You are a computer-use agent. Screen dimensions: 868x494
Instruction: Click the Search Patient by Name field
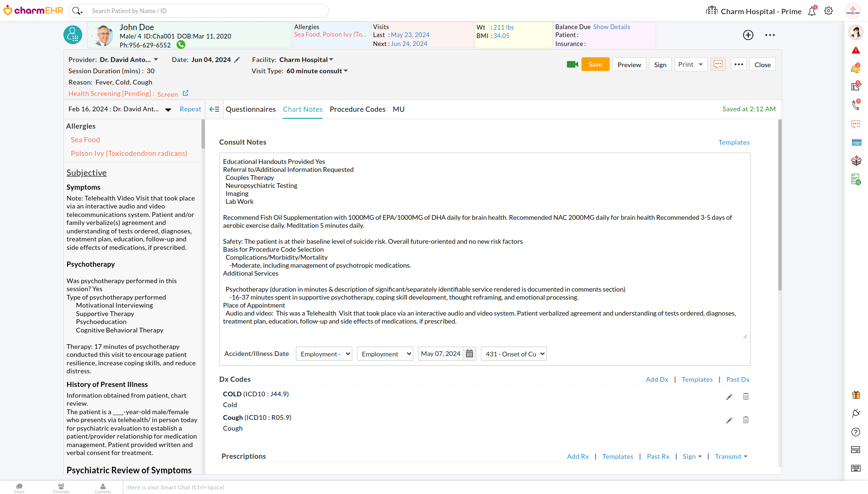click(207, 11)
